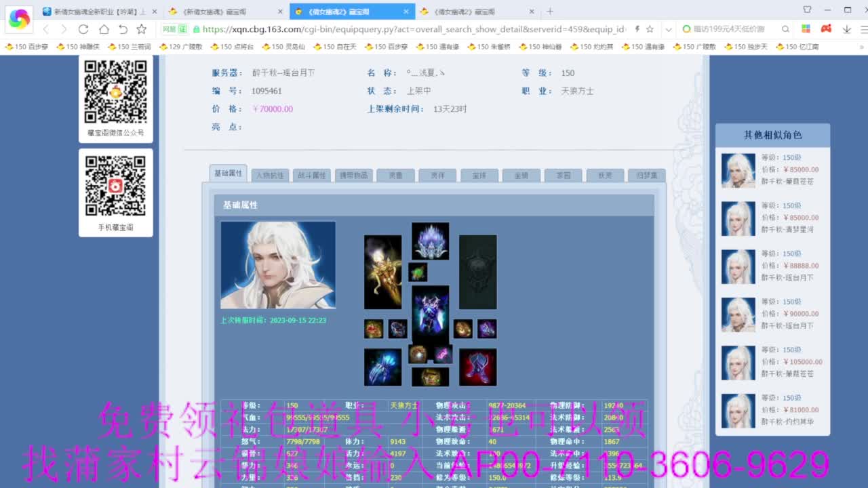Open the 150 兰若词 bookmark
Screen dimensions: 868x488
(129, 47)
